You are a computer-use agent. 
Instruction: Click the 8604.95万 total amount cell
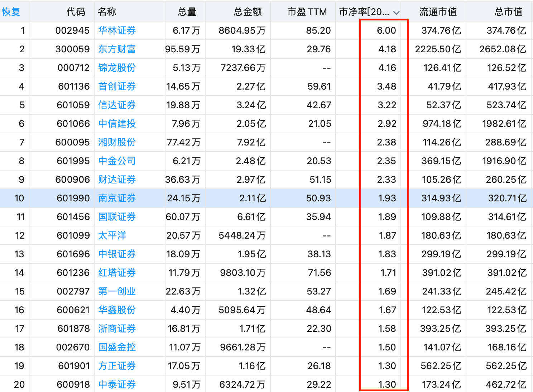pos(242,30)
